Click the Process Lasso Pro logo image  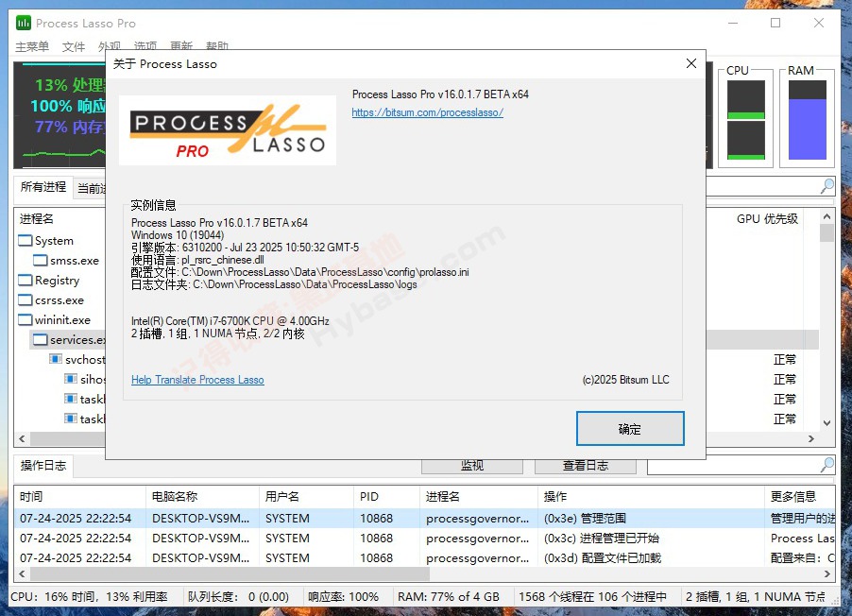227,130
